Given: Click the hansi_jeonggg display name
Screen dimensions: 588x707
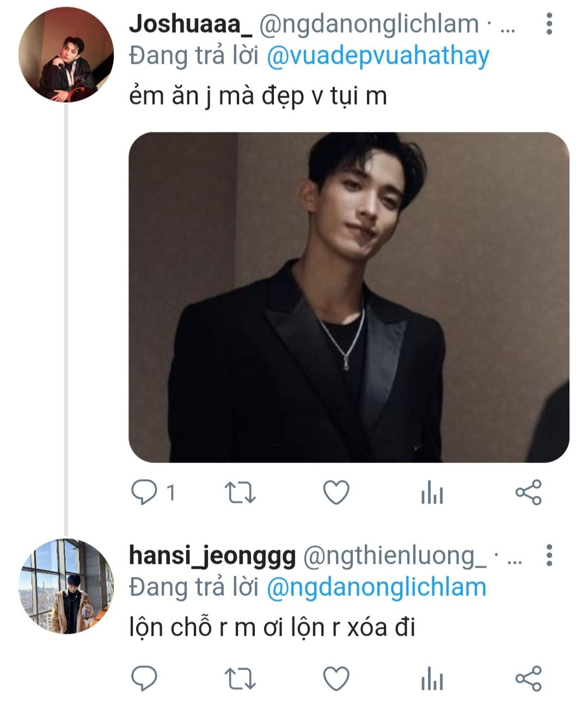Looking at the screenshot, I should [212, 555].
